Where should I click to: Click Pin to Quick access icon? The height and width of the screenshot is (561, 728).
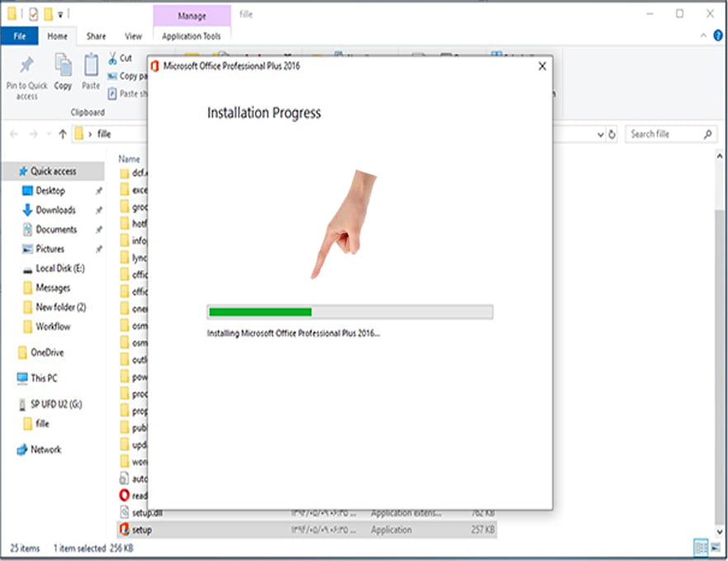pyautogui.click(x=26, y=66)
